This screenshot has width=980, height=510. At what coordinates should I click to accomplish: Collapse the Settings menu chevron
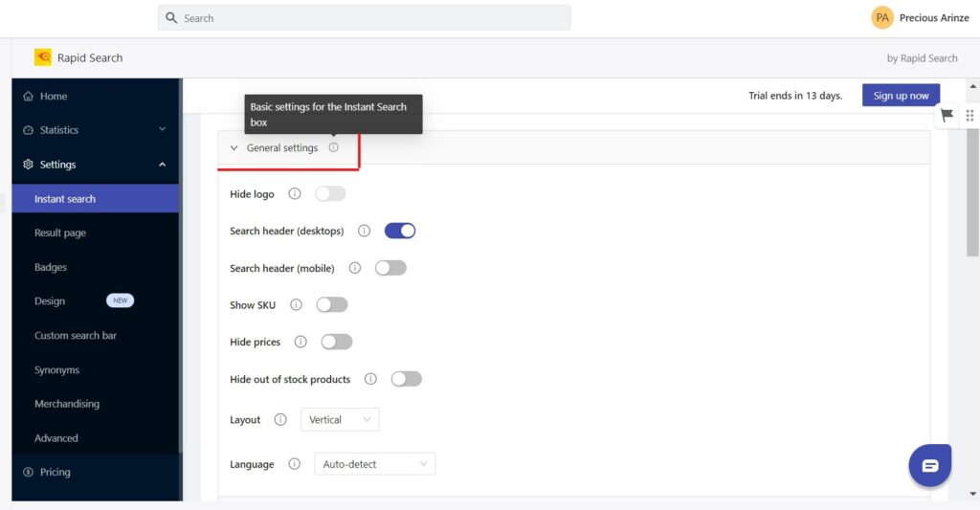163,165
